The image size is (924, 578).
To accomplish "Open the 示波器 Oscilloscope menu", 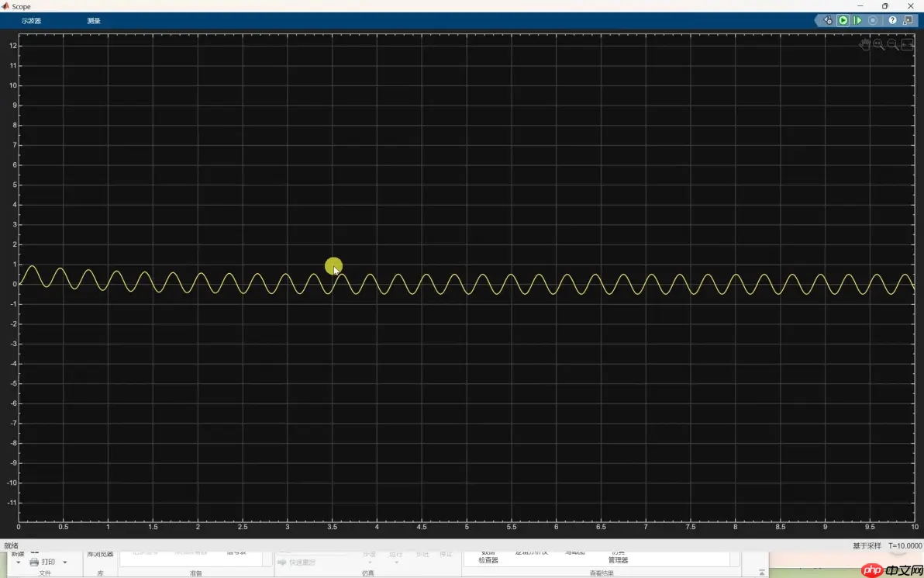I will [30, 21].
